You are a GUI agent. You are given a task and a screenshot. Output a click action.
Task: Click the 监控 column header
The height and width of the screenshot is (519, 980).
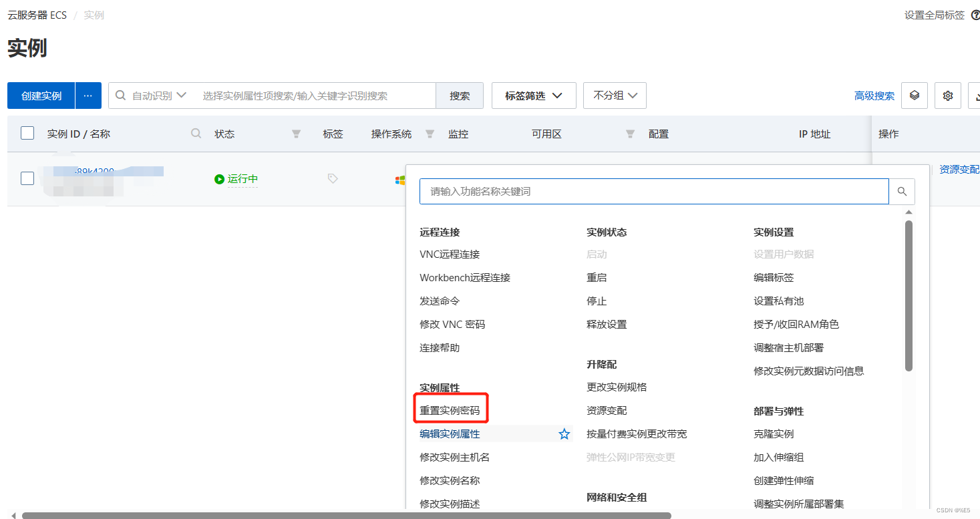coord(458,134)
